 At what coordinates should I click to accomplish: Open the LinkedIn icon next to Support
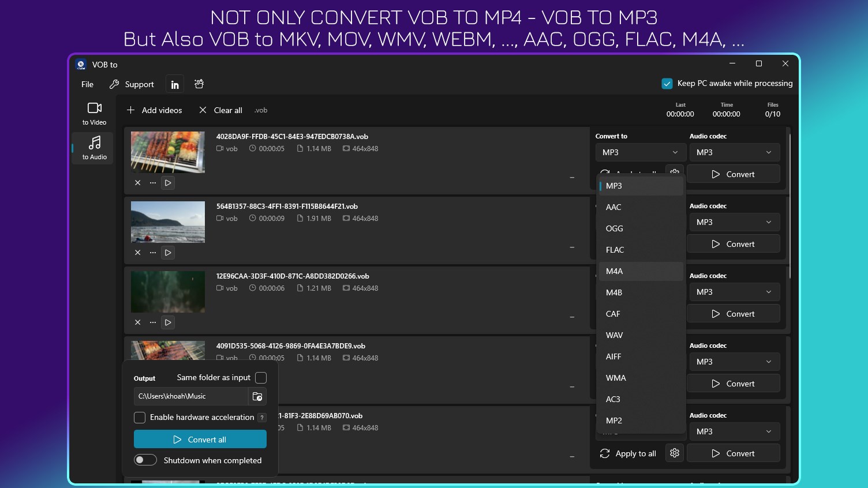point(174,84)
